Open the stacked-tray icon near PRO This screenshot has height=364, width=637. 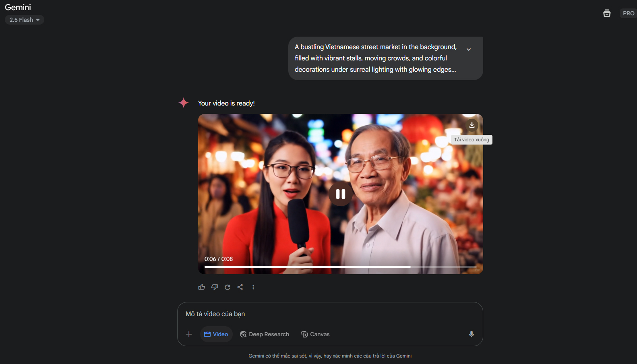click(x=607, y=13)
